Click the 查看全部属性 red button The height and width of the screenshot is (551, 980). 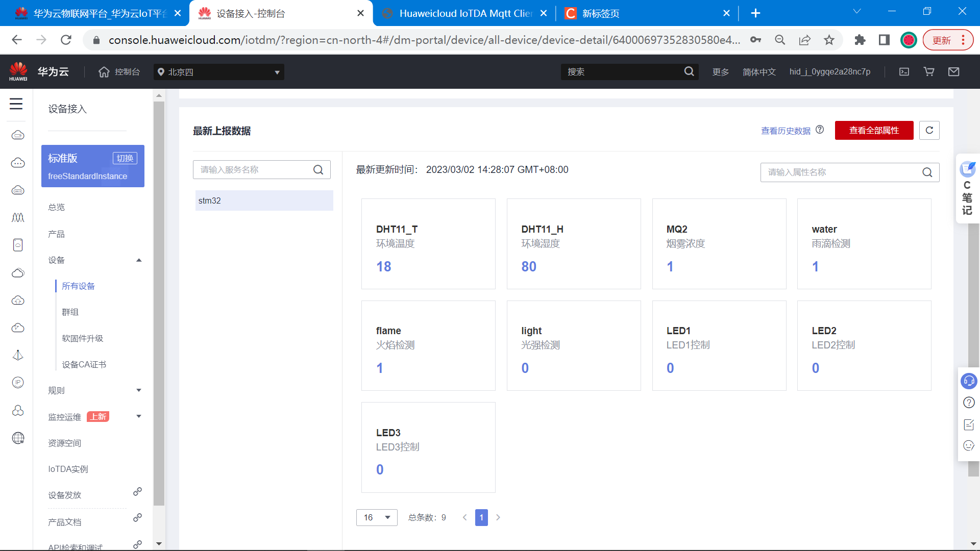874,131
